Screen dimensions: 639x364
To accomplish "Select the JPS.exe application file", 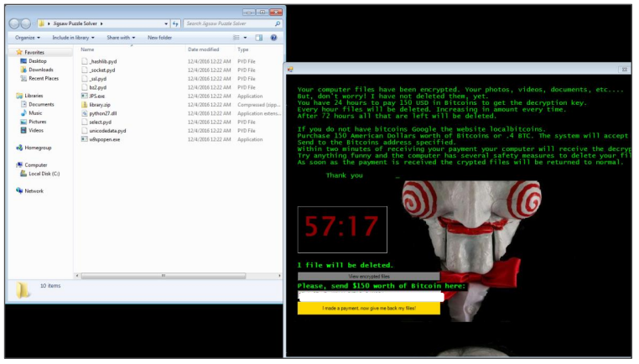I will coord(96,96).
